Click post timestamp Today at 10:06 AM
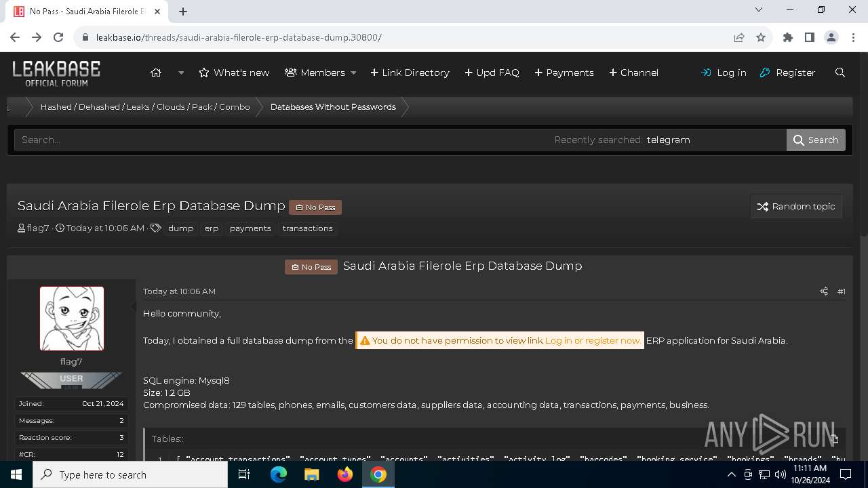The height and width of the screenshot is (488, 868). [179, 291]
